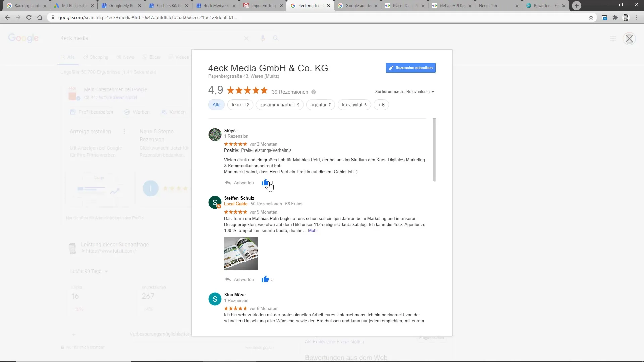Click the address Papenbergstraße 43 text
This screenshot has width=644, height=362.
[244, 76]
